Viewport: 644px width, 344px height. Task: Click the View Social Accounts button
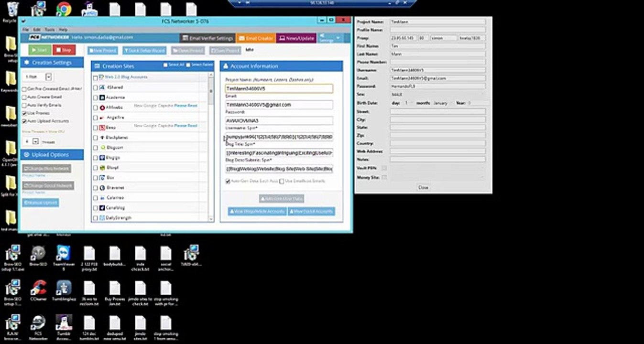312,211
